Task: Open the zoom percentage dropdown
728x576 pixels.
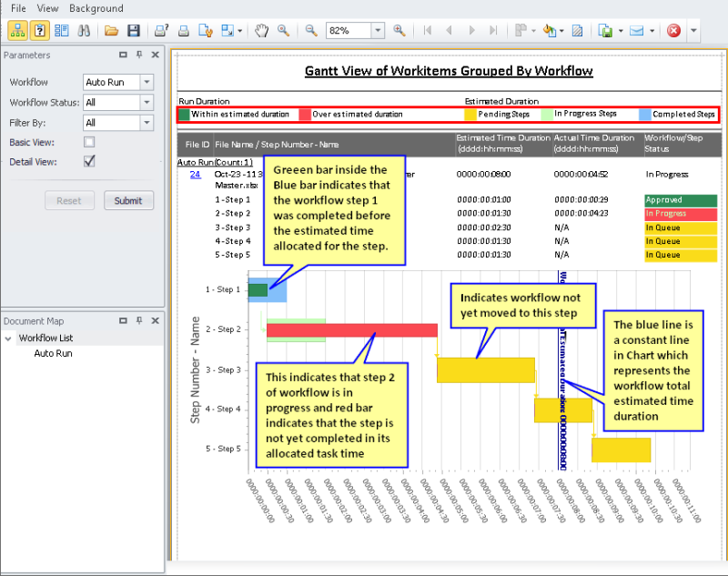Action: [378, 31]
